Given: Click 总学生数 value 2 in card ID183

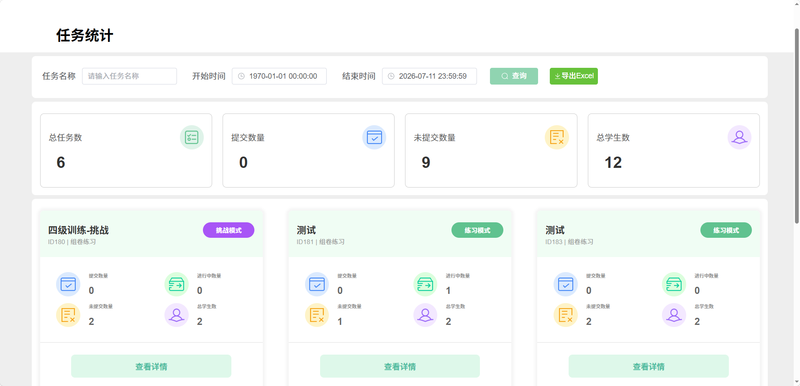Looking at the screenshot, I should tap(697, 321).
